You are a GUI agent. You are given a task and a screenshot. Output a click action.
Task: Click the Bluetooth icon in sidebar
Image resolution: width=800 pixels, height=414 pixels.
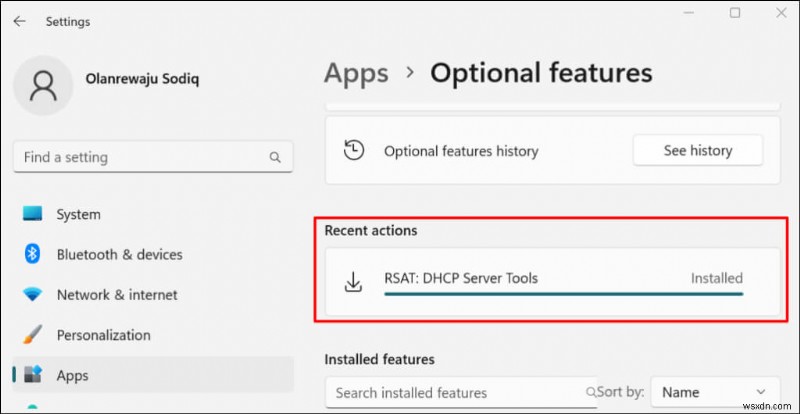point(32,254)
